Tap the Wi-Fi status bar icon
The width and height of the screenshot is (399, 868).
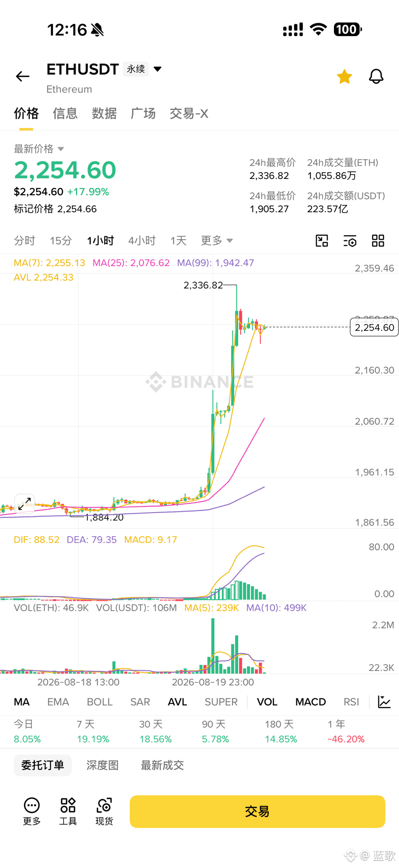pyautogui.click(x=318, y=29)
